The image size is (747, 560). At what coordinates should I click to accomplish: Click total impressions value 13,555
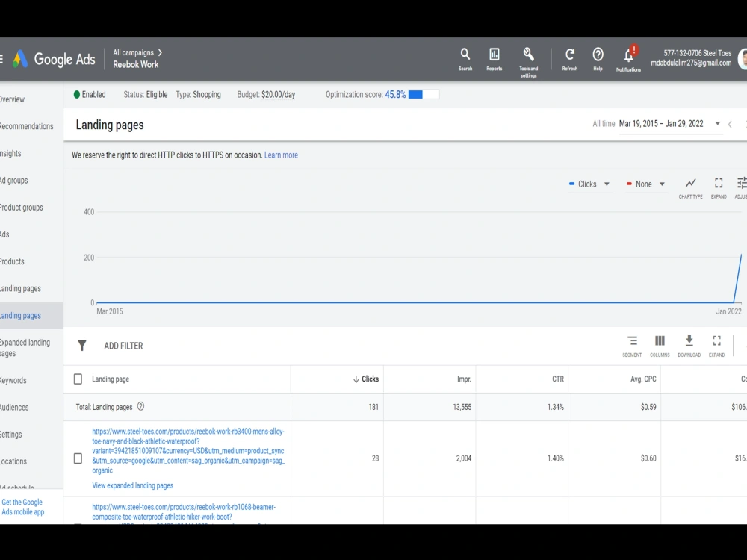462,407
